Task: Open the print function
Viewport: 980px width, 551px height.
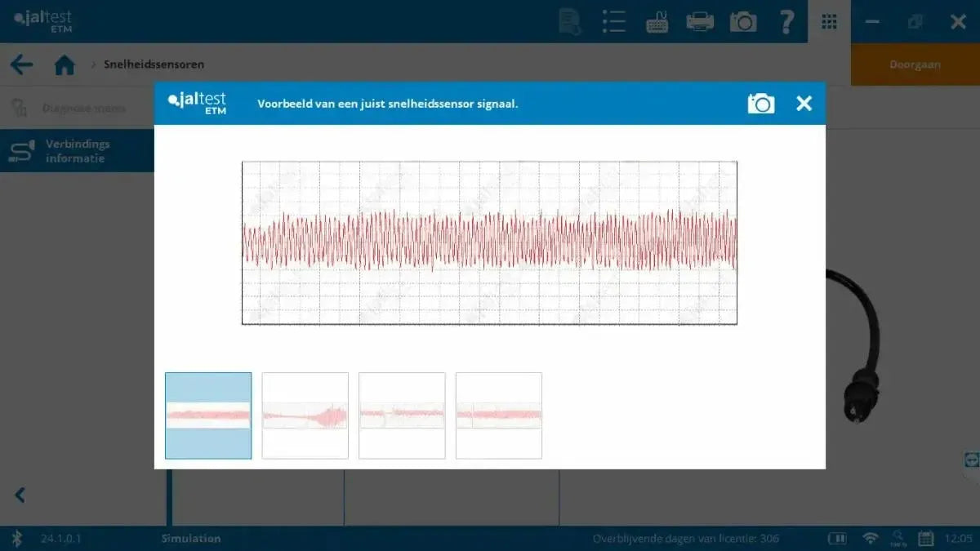Action: [700, 21]
